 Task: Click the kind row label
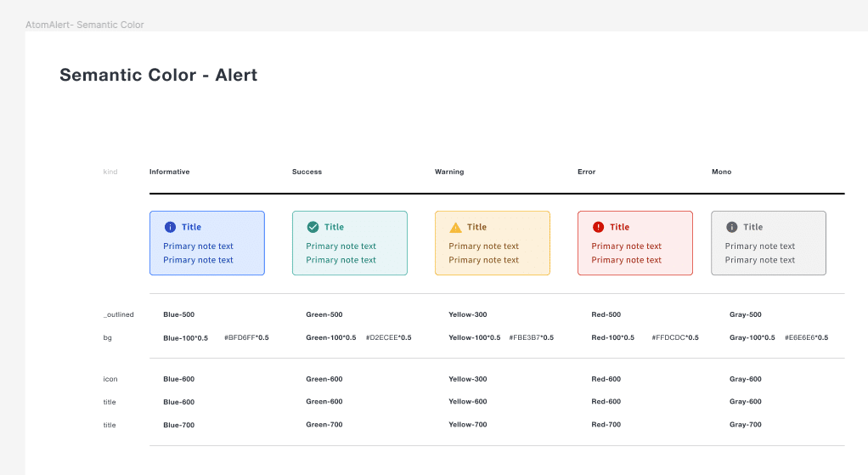pyautogui.click(x=110, y=172)
